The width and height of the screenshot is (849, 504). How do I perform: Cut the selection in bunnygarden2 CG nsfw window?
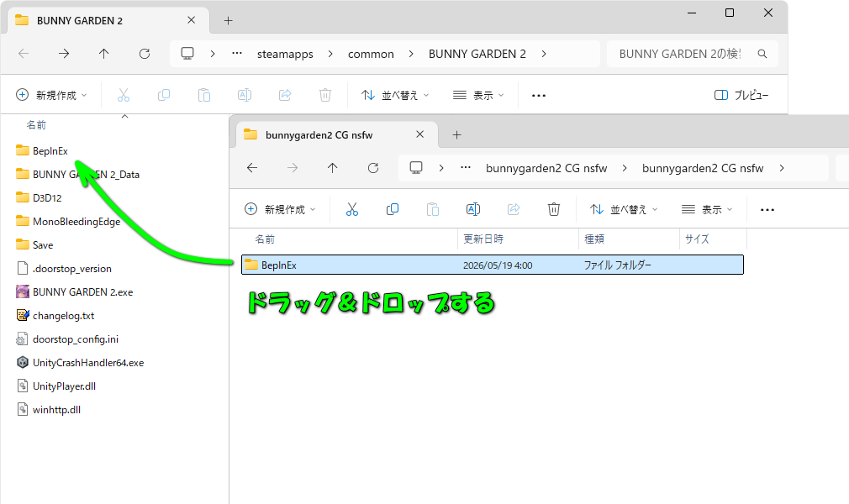click(352, 209)
